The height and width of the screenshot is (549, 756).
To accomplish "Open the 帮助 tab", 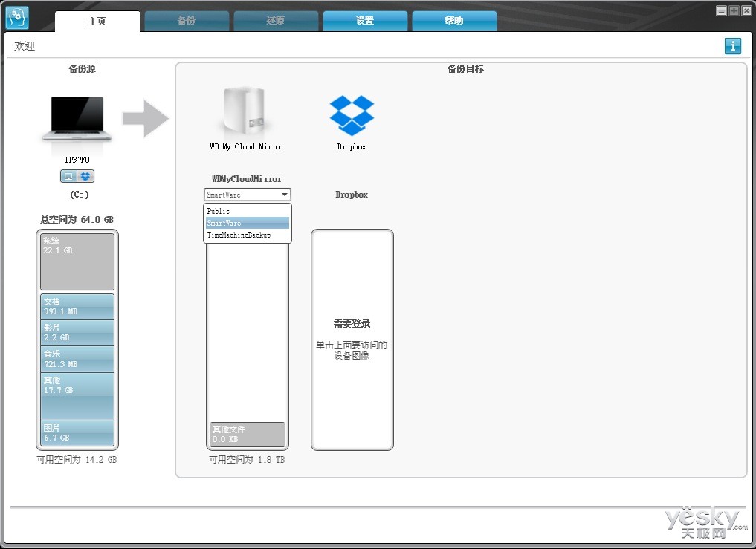I will (x=454, y=21).
